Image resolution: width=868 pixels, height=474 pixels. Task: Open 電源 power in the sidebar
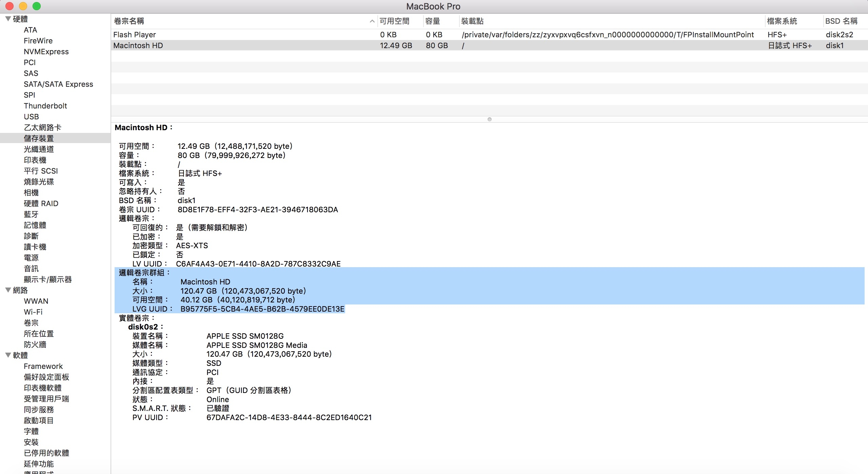coord(31,258)
